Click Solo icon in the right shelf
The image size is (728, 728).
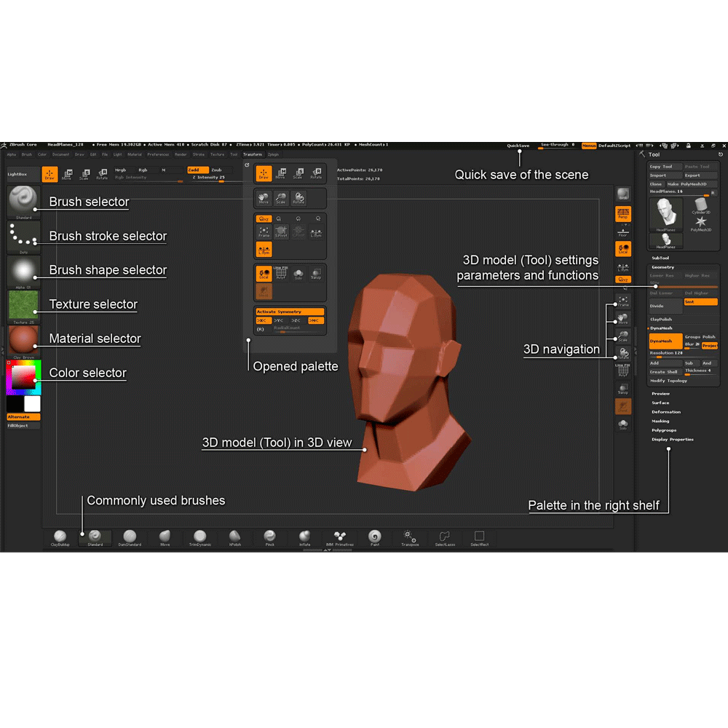click(x=623, y=424)
